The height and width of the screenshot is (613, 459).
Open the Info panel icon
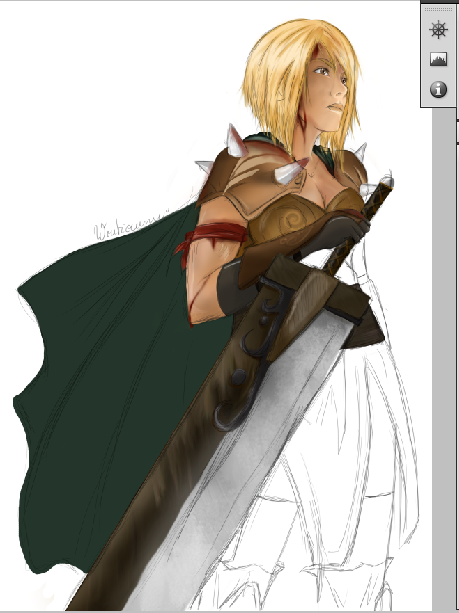(438, 90)
